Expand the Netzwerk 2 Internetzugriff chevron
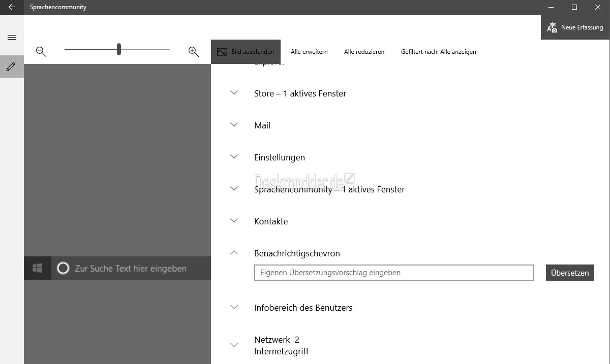The height and width of the screenshot is (364, 610). 234,345
